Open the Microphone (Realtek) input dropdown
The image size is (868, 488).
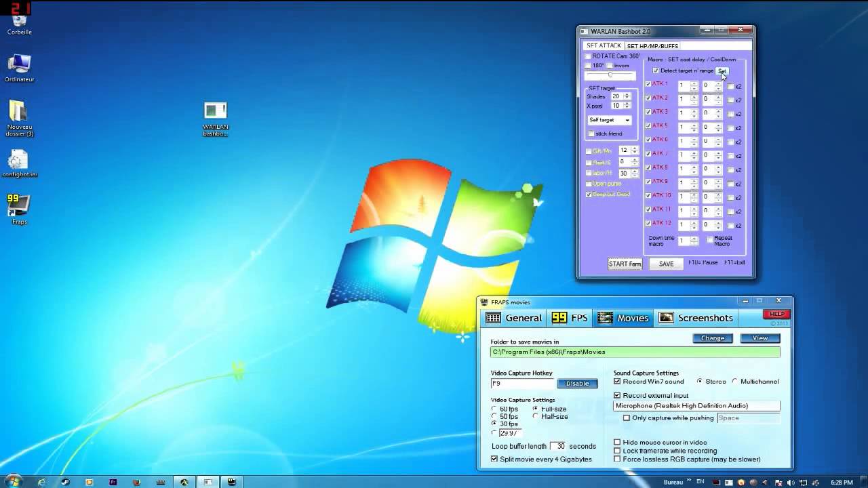point(696,406)
